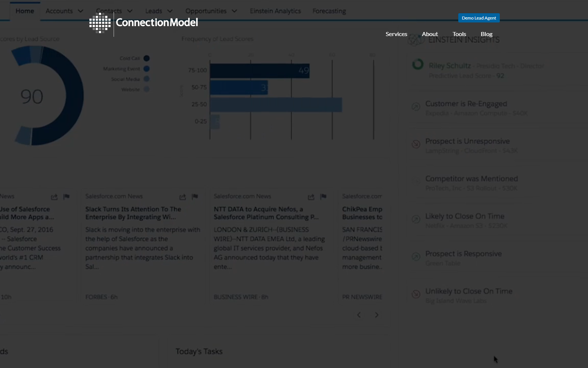Flag the Slack Turns Its Attention article
Viewport: 588px width, 368px height.
click(x=195, y=197)
